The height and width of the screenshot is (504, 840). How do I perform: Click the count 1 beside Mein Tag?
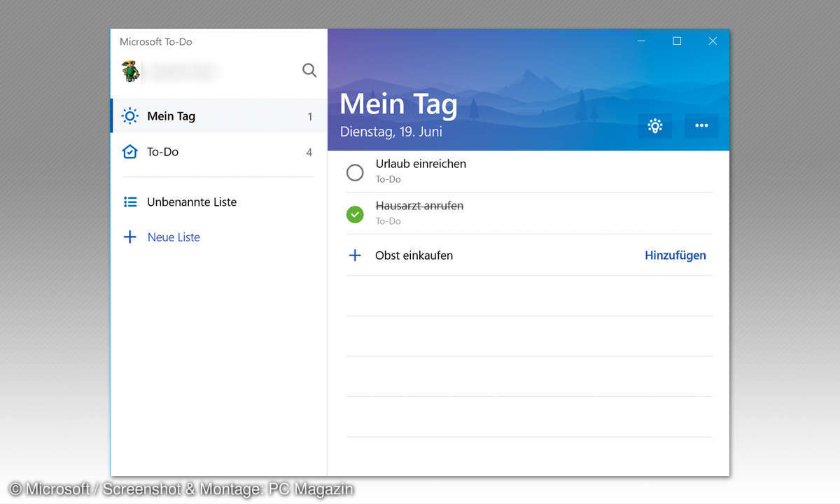coord(310,117)
